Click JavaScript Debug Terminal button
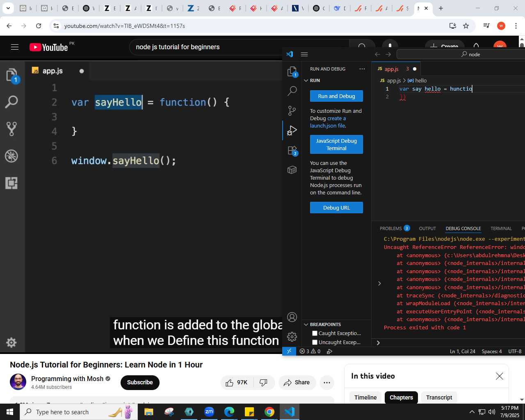This screenshot has height=420, width=525. pyautogui.click(x=336, y=144)
